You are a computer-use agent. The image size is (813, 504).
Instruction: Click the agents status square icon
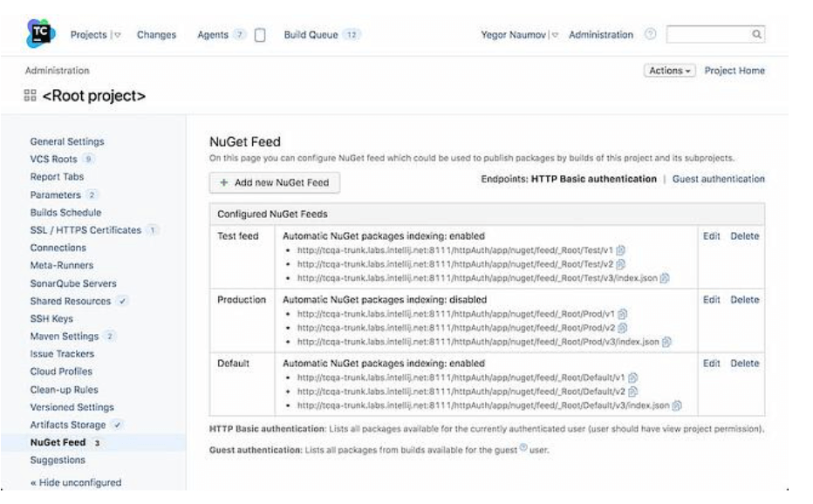tap(260, 35)
